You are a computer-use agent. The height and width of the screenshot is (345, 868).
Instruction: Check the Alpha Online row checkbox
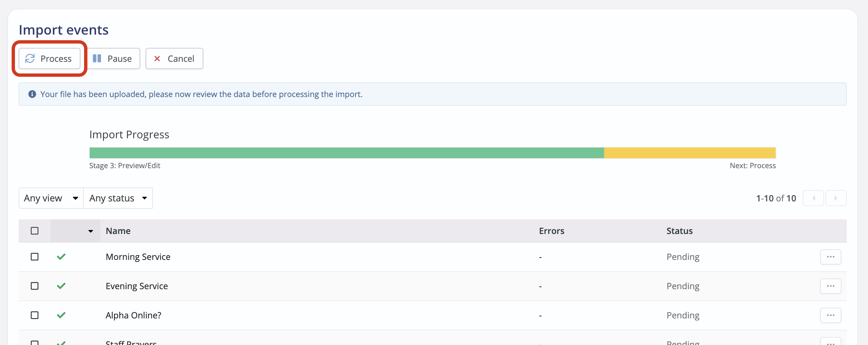[x=34, y=315]
